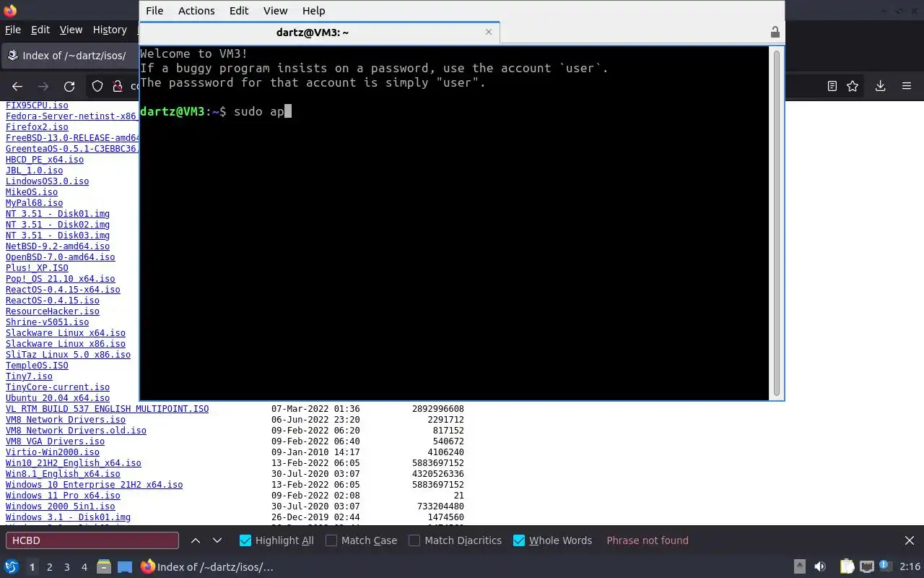The image size is (924, 578).
Task: Open ReactOS-0.4.15-x64.iso link
Action: tap(63, 290)
